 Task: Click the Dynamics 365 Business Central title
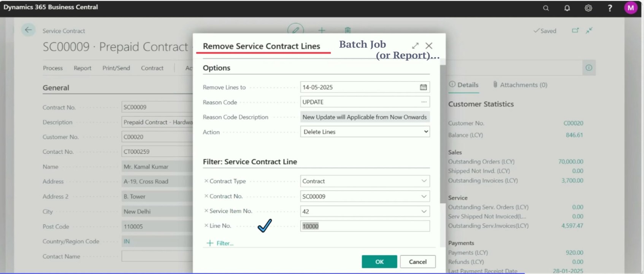coord(51,7)
